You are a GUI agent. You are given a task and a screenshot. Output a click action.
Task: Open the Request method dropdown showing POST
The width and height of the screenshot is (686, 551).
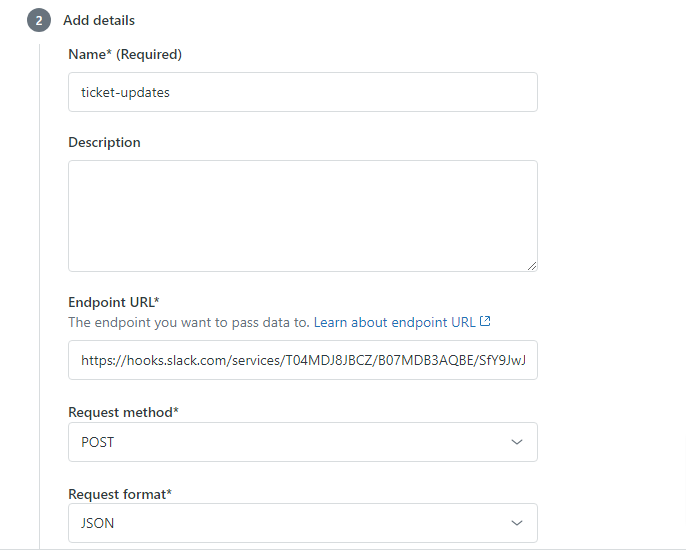pos(303,442)
